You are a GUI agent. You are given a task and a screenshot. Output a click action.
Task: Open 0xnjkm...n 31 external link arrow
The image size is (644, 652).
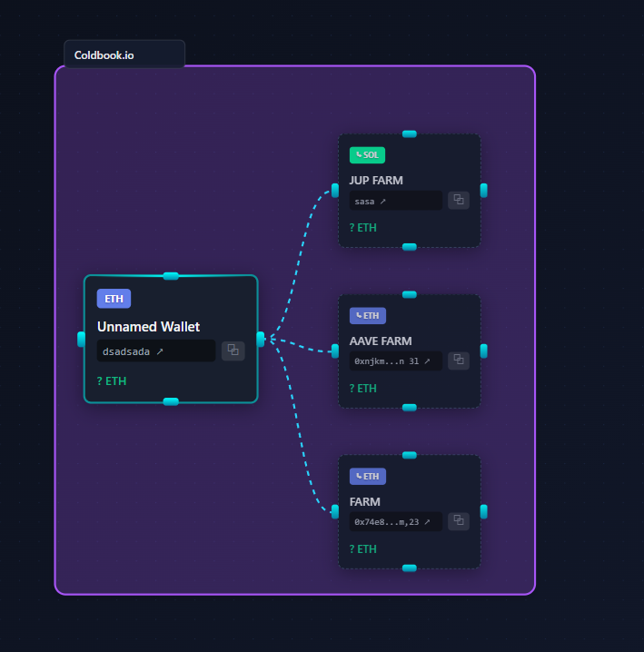(427, 361)
